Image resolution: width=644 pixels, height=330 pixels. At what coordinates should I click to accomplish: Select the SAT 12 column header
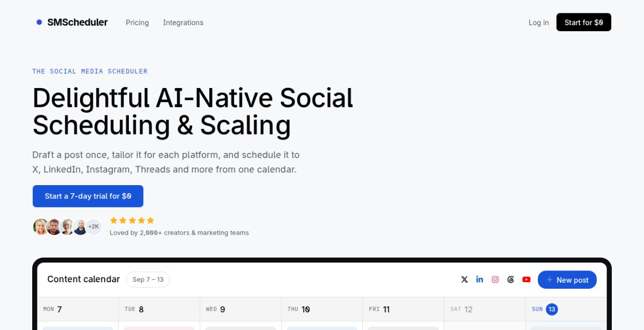click(485, 309)
